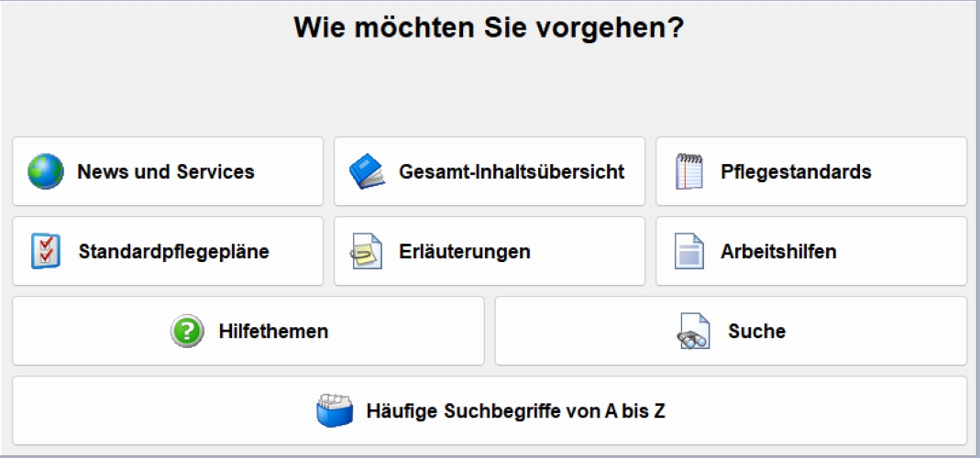Click the green question mark help icon

click(x=187, y=331)
